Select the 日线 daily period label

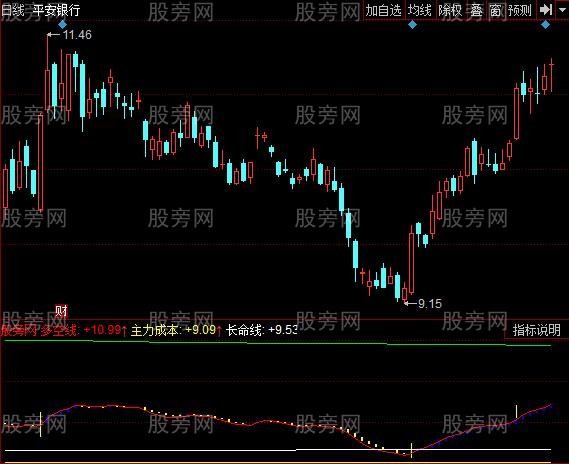(13, 10)
